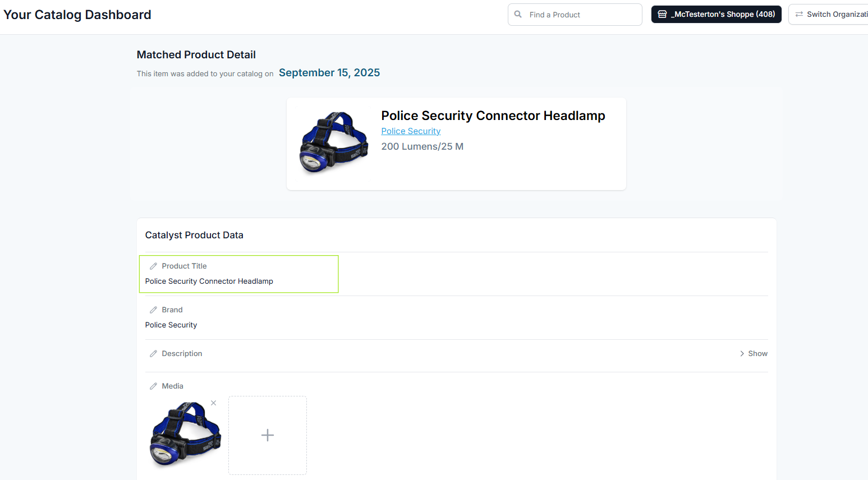The width and height of the screenshot is (868, 480).
Task: Click the Media field label
Action: 172,386
